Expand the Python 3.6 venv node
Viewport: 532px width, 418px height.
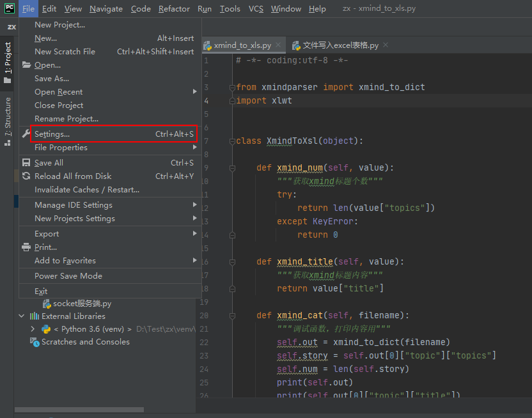[x=32, y=329]
